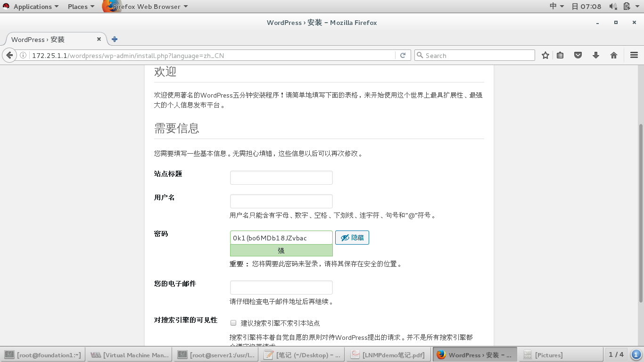Open workspace switcher 1 / 4
Screen dimensions: 644x362
616,354
